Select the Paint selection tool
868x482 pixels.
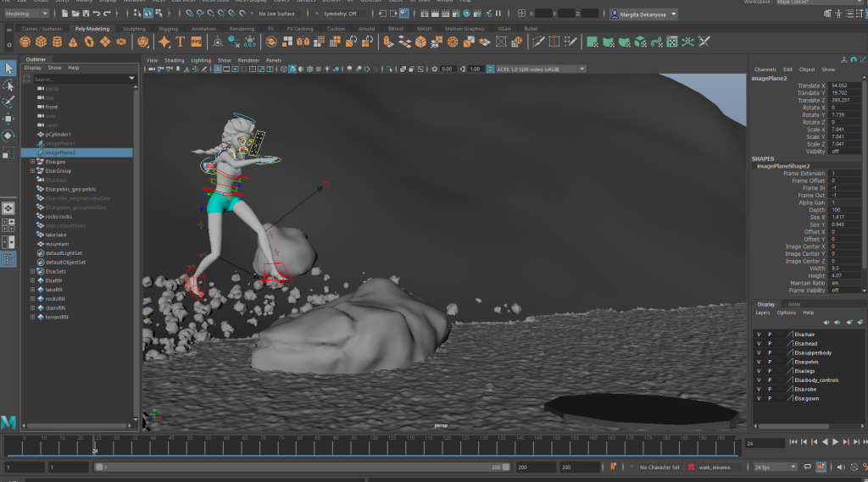pos(8,102)
